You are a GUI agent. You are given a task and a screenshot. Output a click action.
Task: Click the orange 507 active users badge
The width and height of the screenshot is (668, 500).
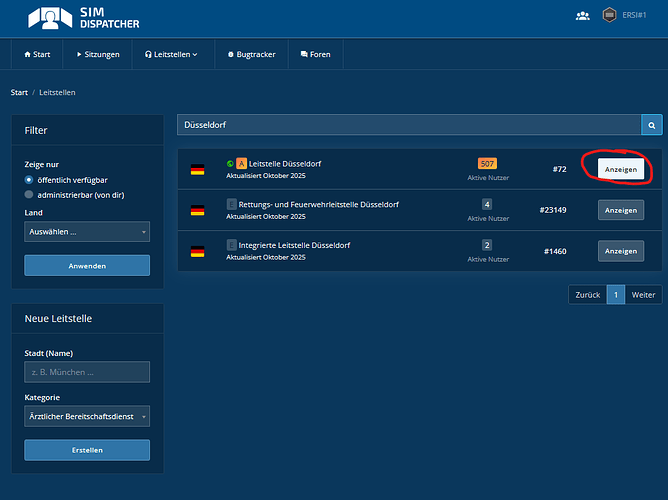tap(487, 163)
